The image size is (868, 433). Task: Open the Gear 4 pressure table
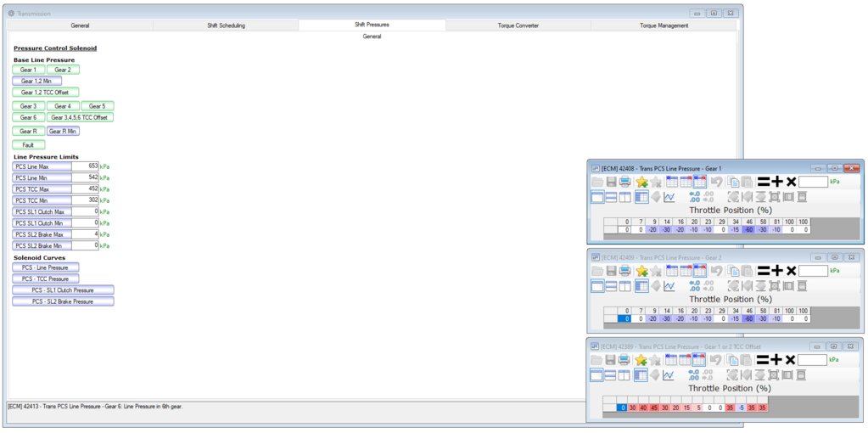click(x=63, y=106)
